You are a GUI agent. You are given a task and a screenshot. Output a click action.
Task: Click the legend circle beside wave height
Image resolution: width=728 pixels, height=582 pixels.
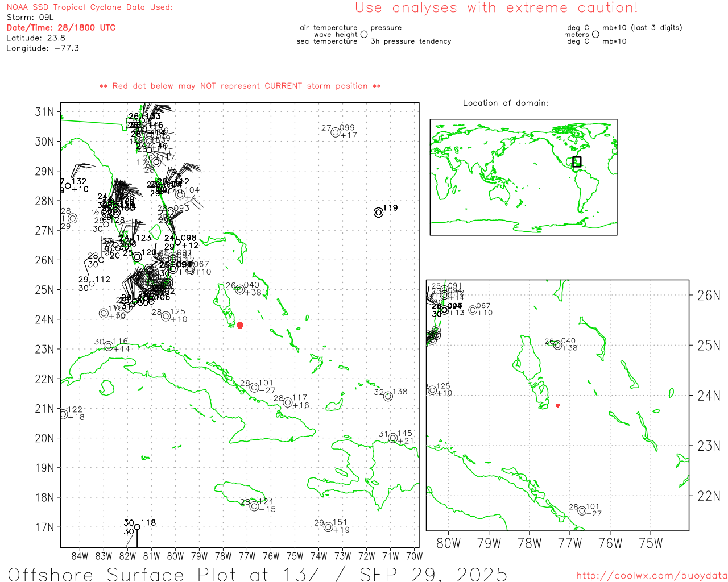pos(364,35)
